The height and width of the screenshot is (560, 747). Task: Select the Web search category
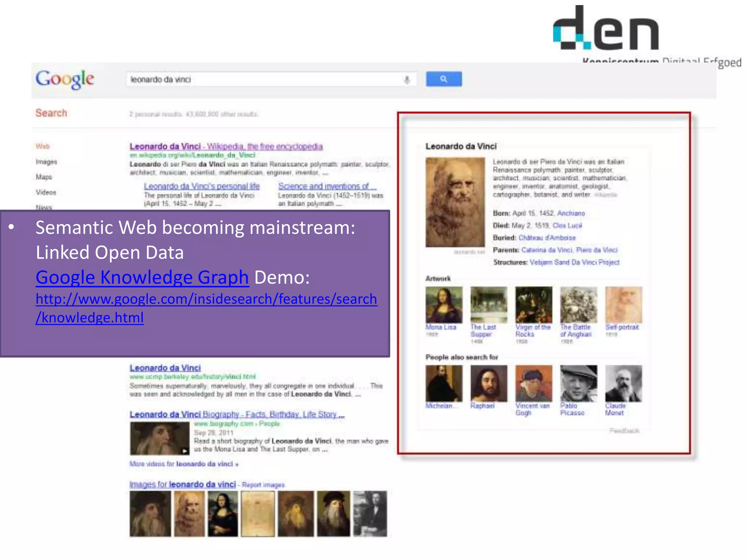coord(43,146)
